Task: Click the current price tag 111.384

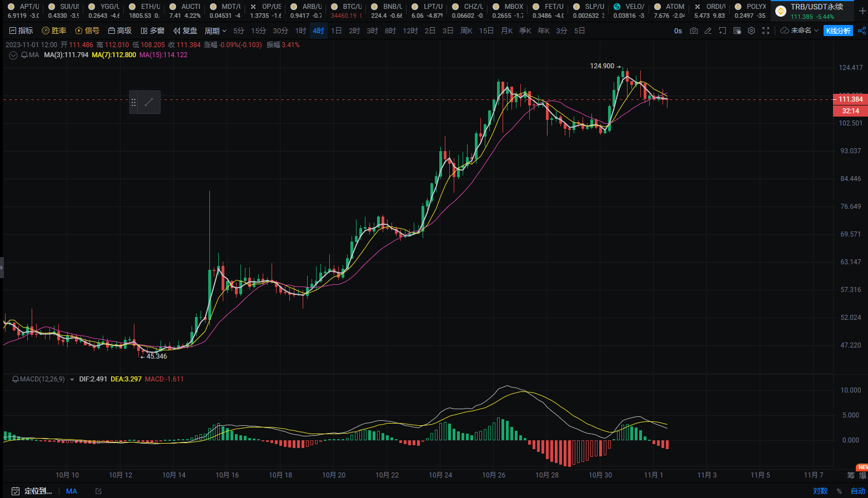Action: point(850,99)
